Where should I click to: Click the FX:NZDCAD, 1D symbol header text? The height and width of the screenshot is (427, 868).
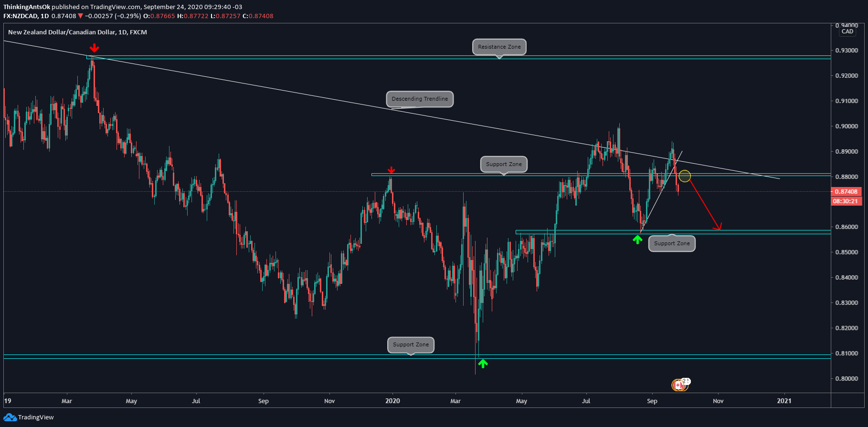tap(26, 16)
